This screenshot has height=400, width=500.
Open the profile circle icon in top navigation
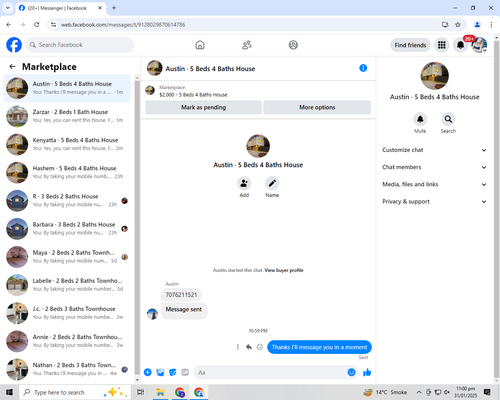[x=293, y=45]
